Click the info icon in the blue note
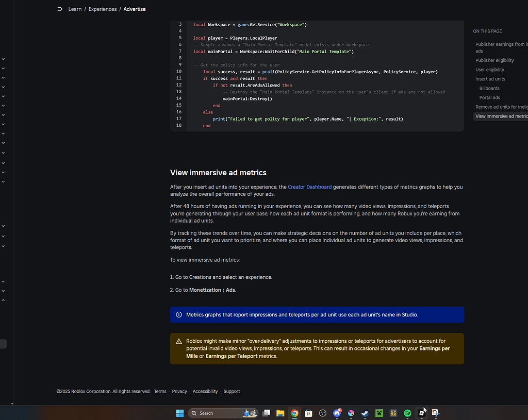 [179, 315]
